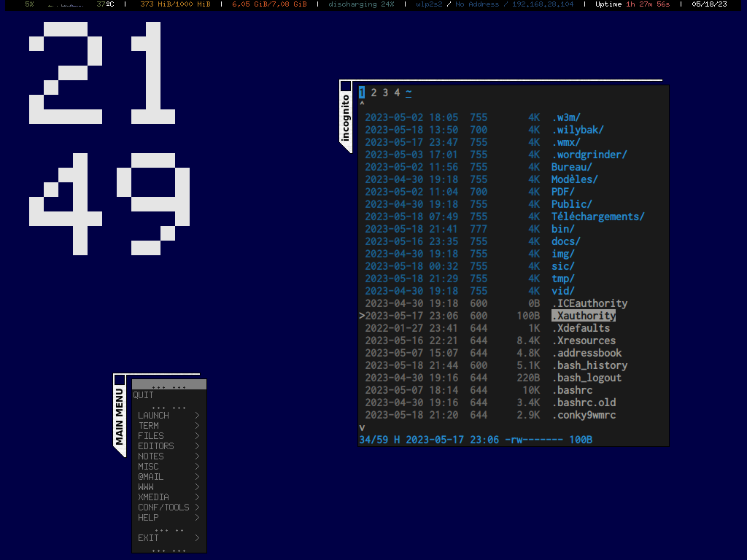Click the up caret above the file list
This screenshot has width=747, height=560.
point(362,104)
